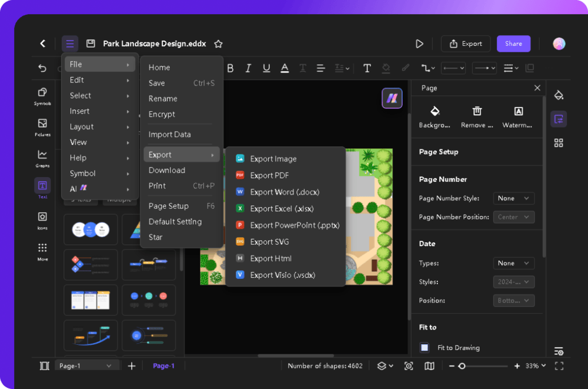Image resolution: width=588 pixels, height=389 pixels.
Task: Click the add page plus icon
Action: 132,365
